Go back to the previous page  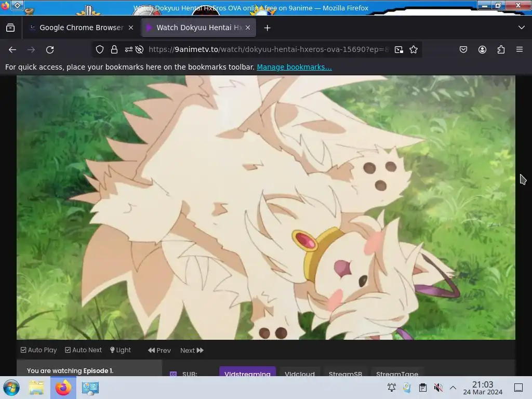[12, 49]
